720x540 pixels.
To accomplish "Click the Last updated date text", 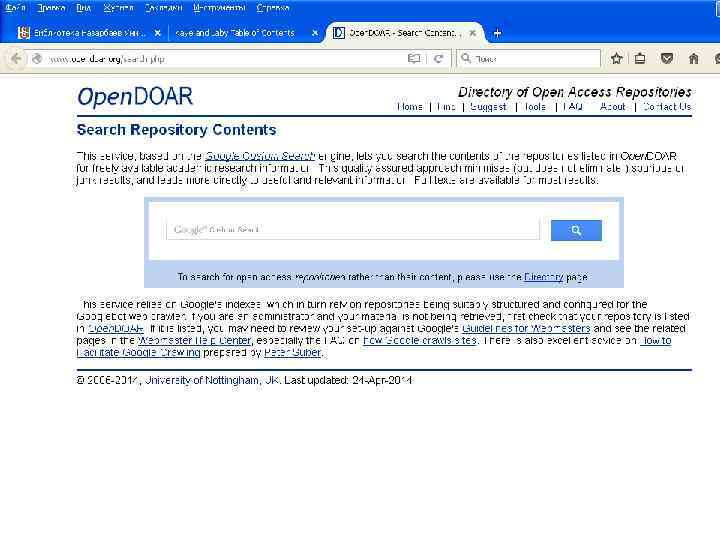I will coord(348,380).
